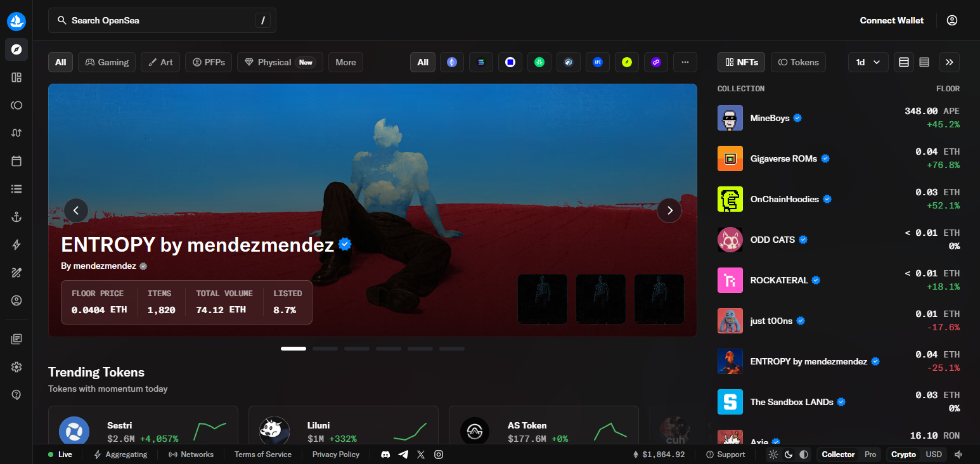Switch to light theme sun icon
Image resolution: width=980 pixels, height=464 pixels.
coord(773,454)
